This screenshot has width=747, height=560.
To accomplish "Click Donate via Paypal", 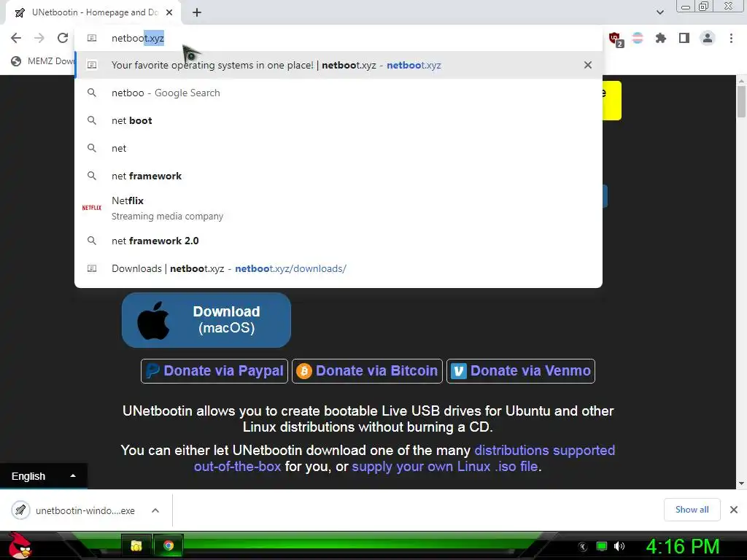I will coord(214,371).
